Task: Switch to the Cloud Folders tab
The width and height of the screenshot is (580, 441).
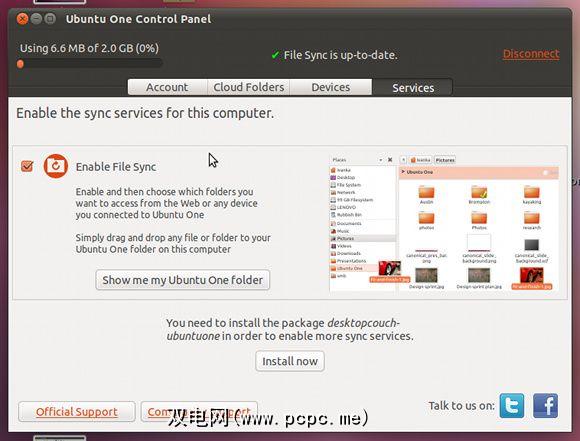Action: [x=249, y=87]
